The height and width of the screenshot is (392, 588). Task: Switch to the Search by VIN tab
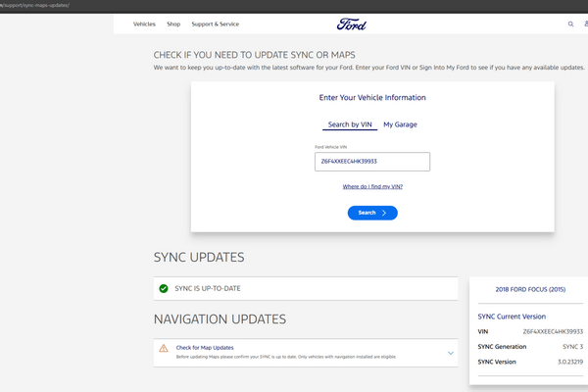coord(350,124)
